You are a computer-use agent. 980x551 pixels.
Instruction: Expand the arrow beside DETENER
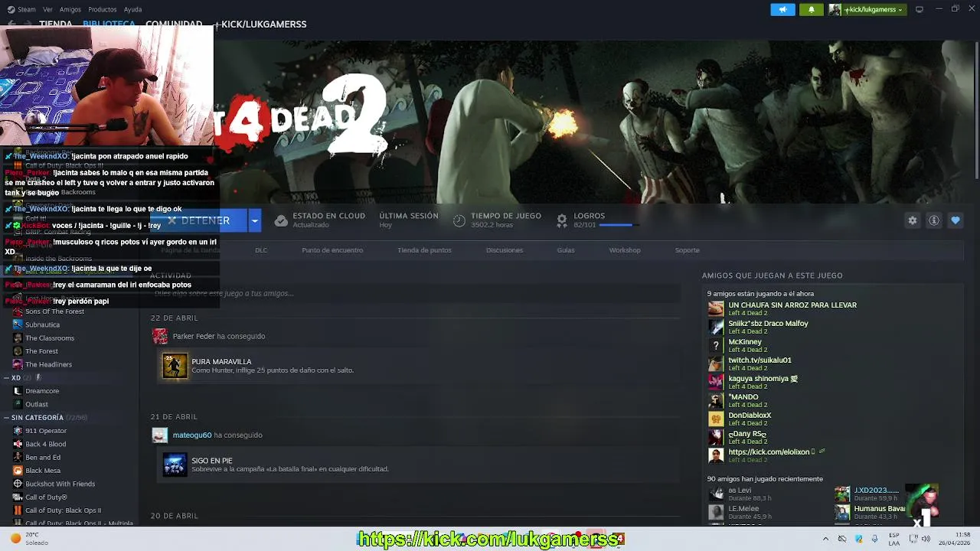tap(255, 220)
